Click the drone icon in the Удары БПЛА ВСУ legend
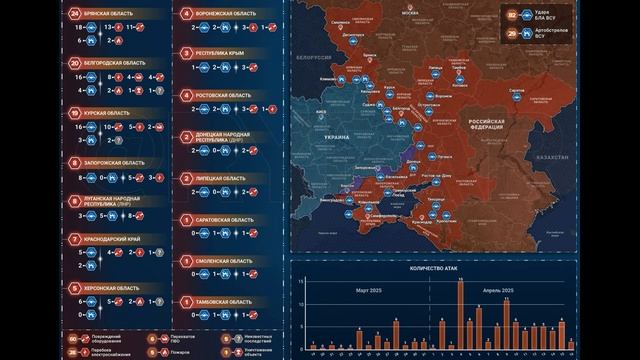Screen dimensions: 640x360 527,16
